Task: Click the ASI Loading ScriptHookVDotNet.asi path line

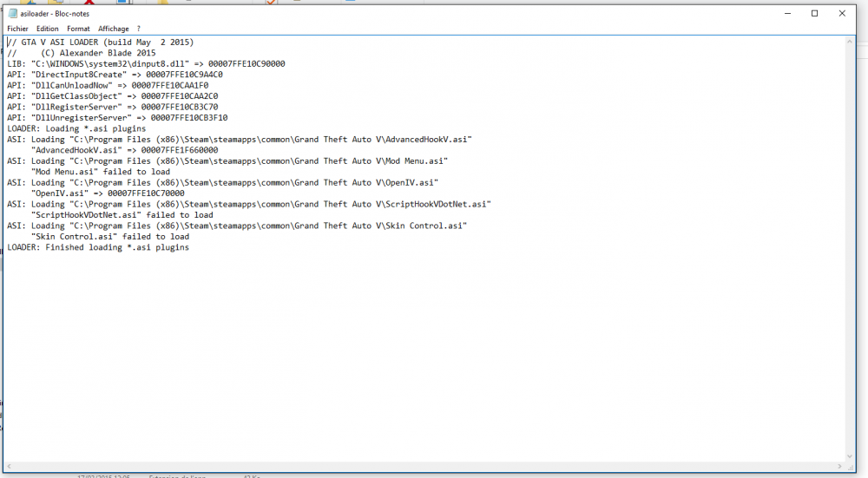Action: [x=249, y=204]
